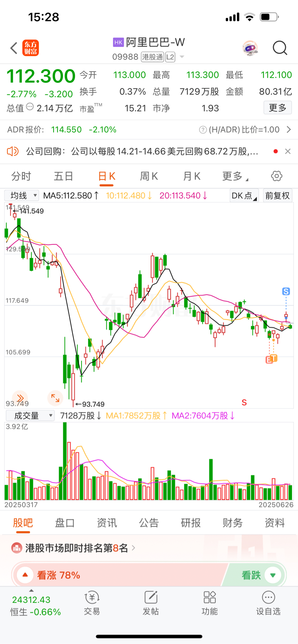The width and height of the screenshot is (298, 644).
Task: Tap the orange T marker on chart
Action: click(274, 358)
